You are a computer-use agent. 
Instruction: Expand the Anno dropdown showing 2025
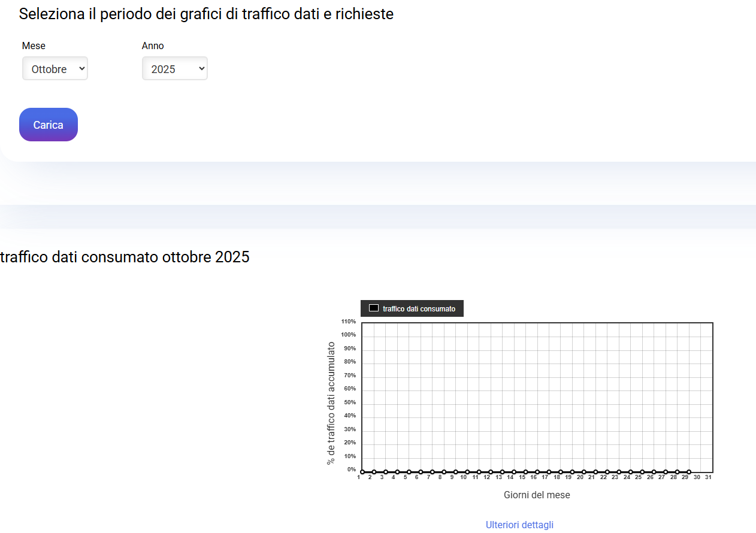[x=175, y=69]
